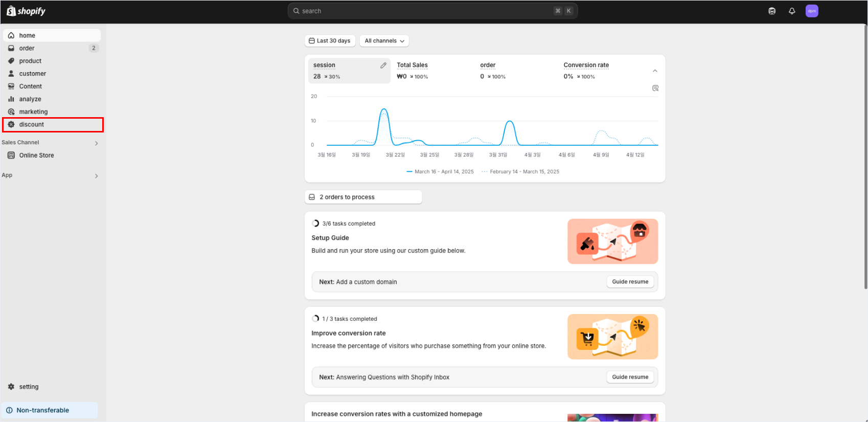The width and height of the screenshot is (868, 422).
Task: Open discount section
Action: 53,124
